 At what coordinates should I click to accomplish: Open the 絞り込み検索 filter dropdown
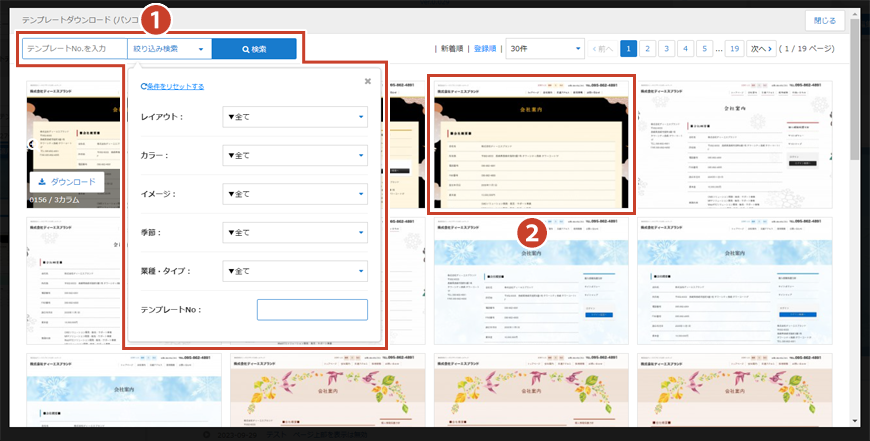coord(169,49)
